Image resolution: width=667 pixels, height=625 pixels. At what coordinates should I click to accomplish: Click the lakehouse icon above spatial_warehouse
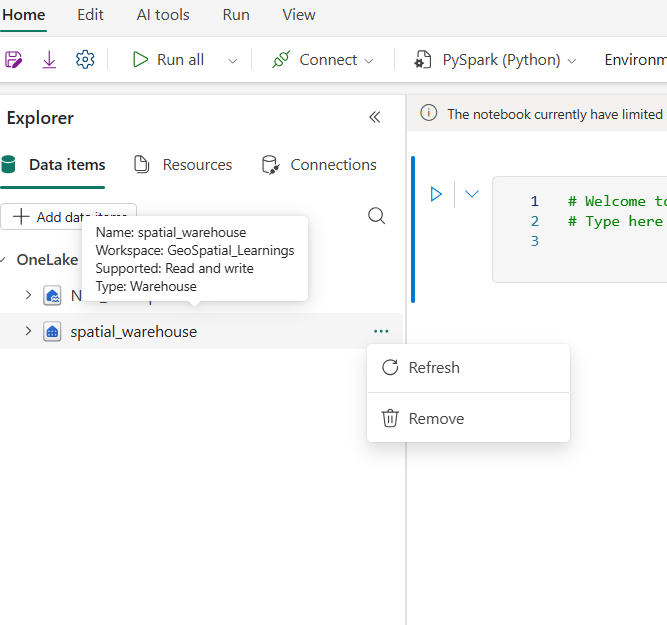pyautogui.click(x=52, y=295)
